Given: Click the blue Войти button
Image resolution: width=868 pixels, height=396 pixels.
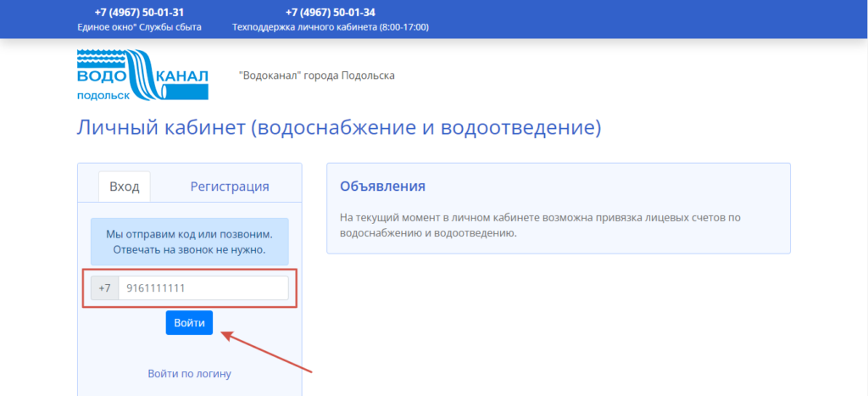Looking at the screenshot, I should tap(189, 323).
